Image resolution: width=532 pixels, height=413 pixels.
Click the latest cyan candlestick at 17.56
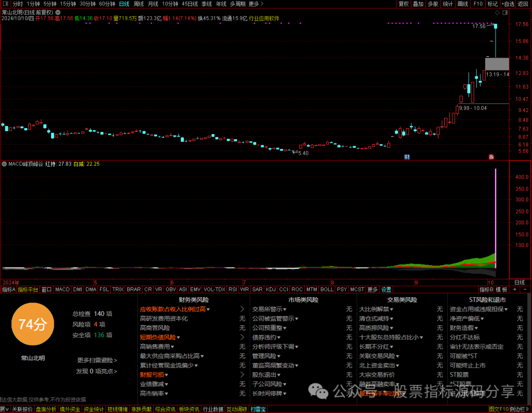(496, 41)
